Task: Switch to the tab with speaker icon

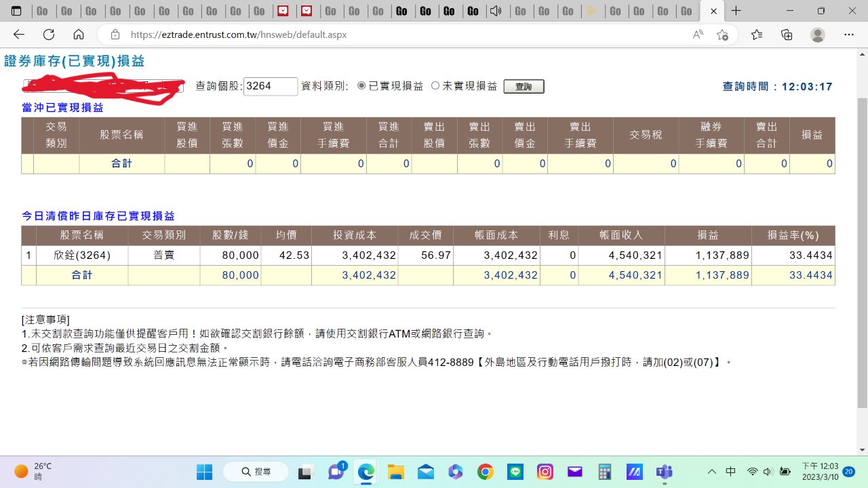Action: [x=496, y=11]
